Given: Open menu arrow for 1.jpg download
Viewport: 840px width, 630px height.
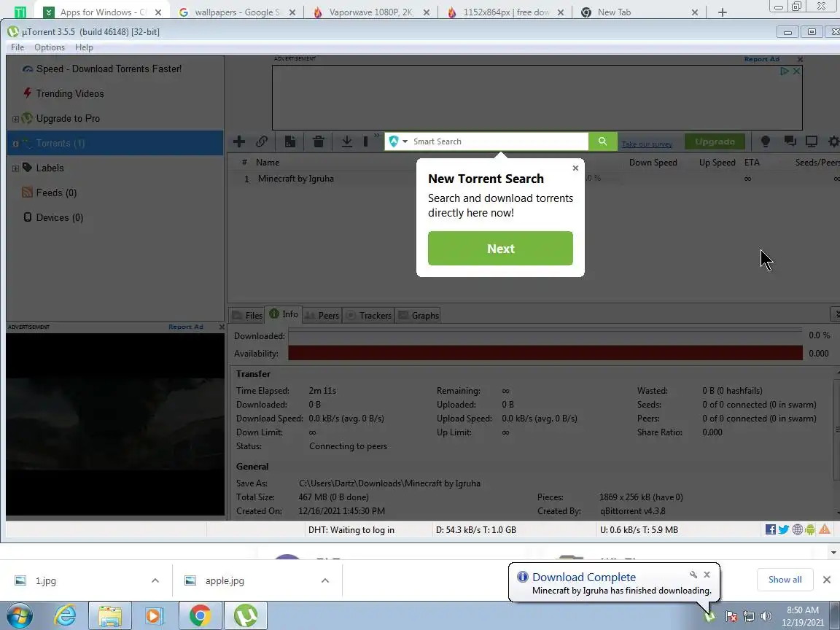Looking at the screenshot, I should tap(155, 580).
